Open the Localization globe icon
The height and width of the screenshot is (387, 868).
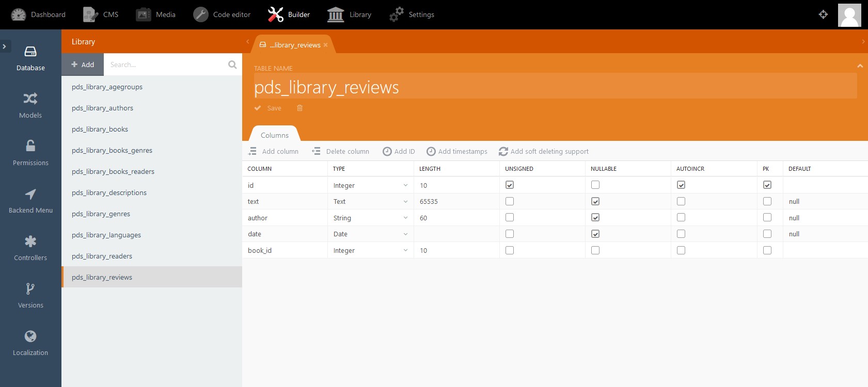pos(30,336)
